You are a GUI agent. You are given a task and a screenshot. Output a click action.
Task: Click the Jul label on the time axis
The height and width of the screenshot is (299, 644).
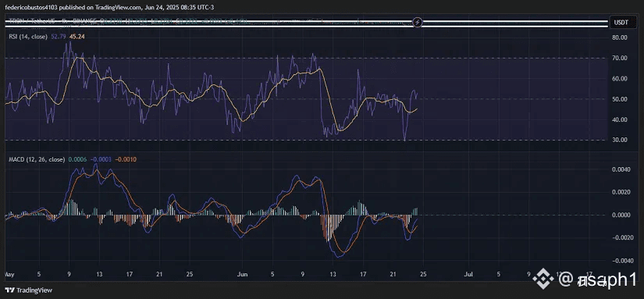click(468, 273)
